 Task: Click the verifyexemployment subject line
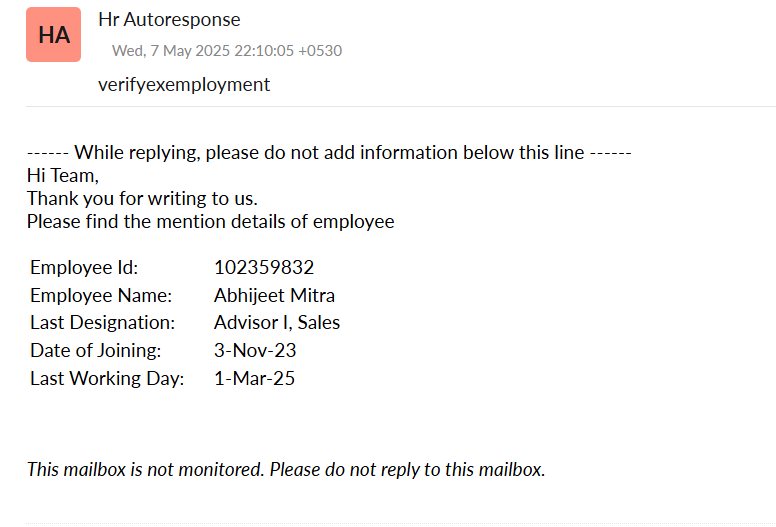(x=184, y=84)
